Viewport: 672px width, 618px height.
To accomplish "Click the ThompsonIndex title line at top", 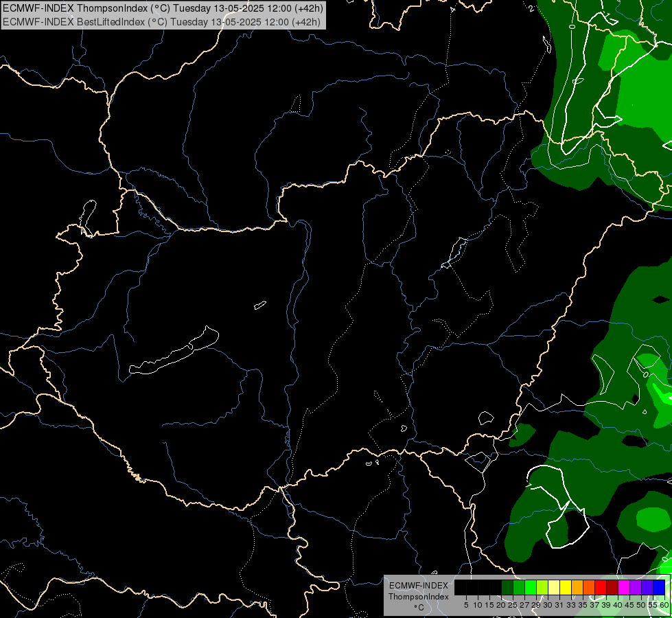I will pyautogui.click(x=163, y=8).
